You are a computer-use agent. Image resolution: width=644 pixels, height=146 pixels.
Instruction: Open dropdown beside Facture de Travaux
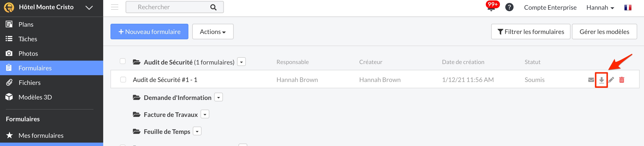pos(205,114)
